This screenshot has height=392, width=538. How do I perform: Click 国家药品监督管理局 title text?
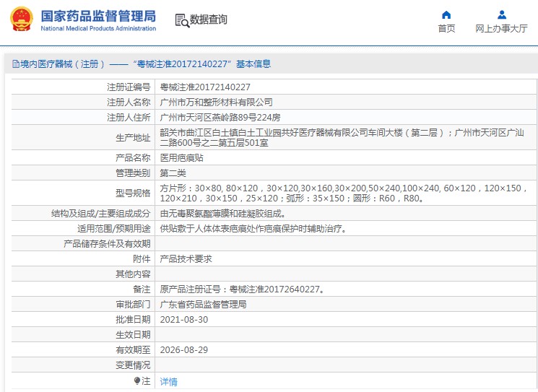98,16
